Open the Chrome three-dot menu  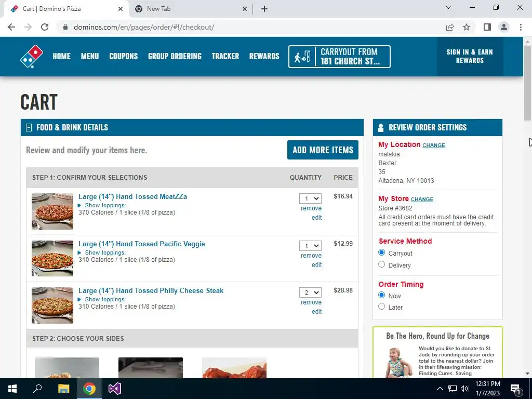(521, 27)
